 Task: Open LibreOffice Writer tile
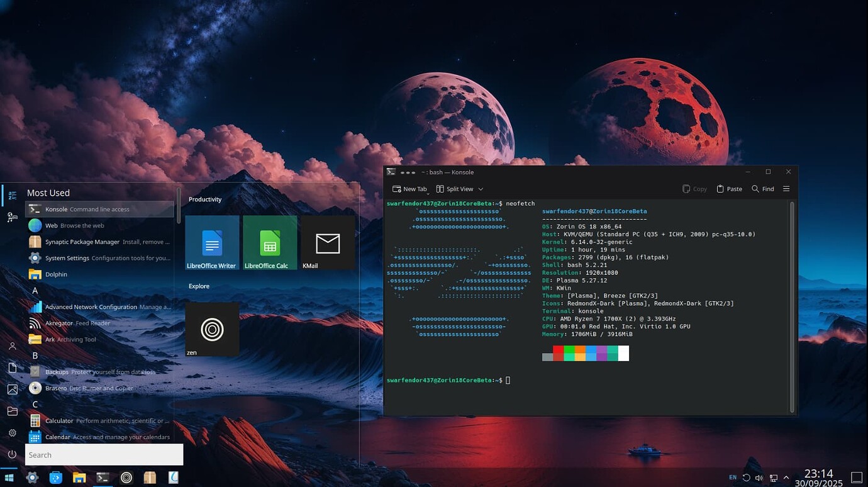tap(212, 243)
